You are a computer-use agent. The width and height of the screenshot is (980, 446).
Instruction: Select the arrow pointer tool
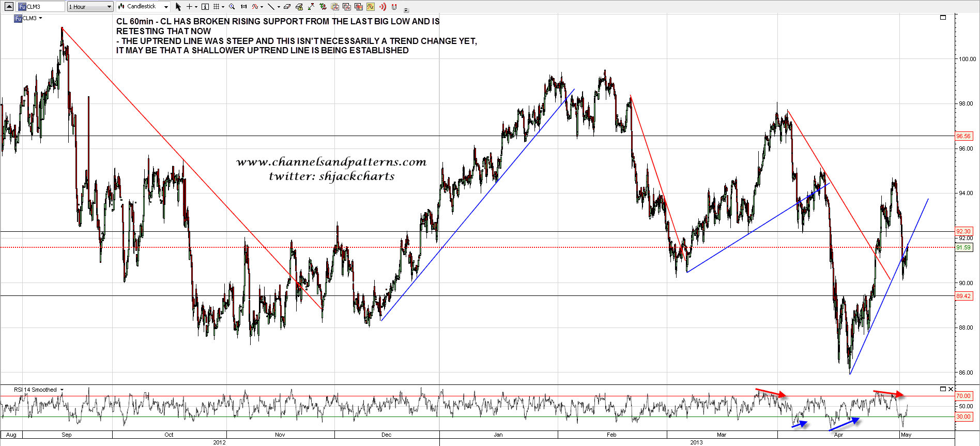tap(178, 7)
